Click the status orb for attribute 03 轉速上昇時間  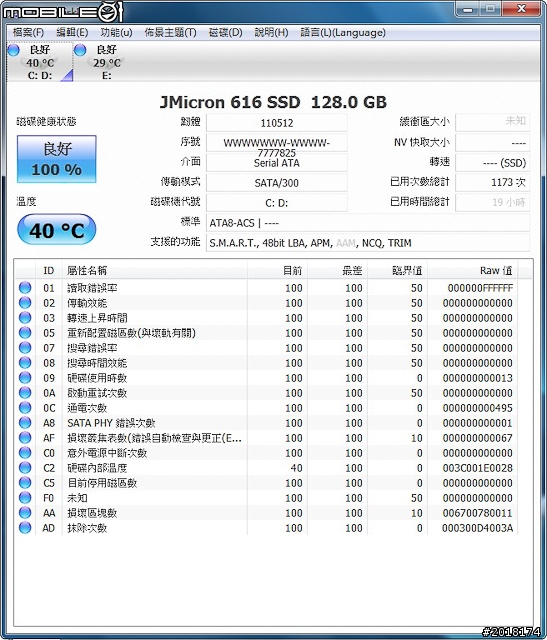25,318
